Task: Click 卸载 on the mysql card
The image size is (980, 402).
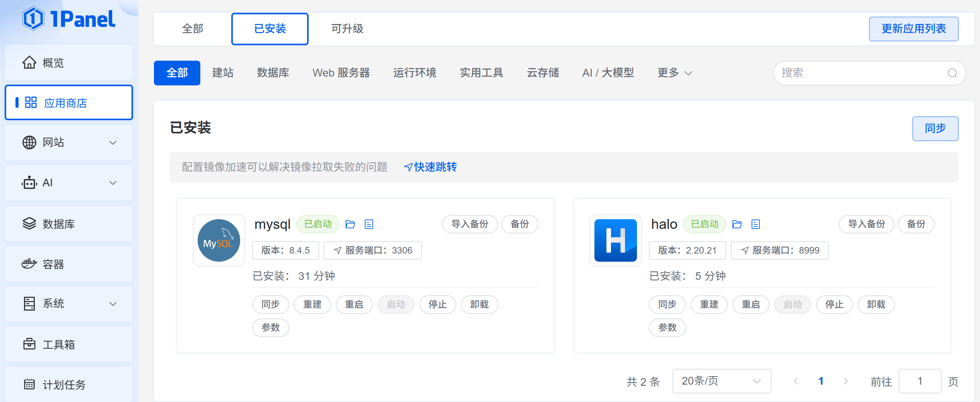Action: (x=480, y=305)
